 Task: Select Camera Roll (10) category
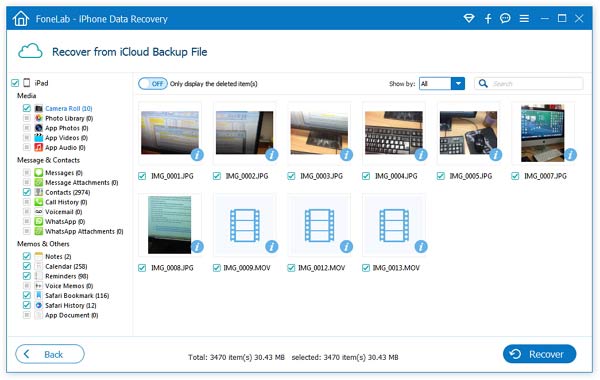pyautogui.click(x=68, y=108)
